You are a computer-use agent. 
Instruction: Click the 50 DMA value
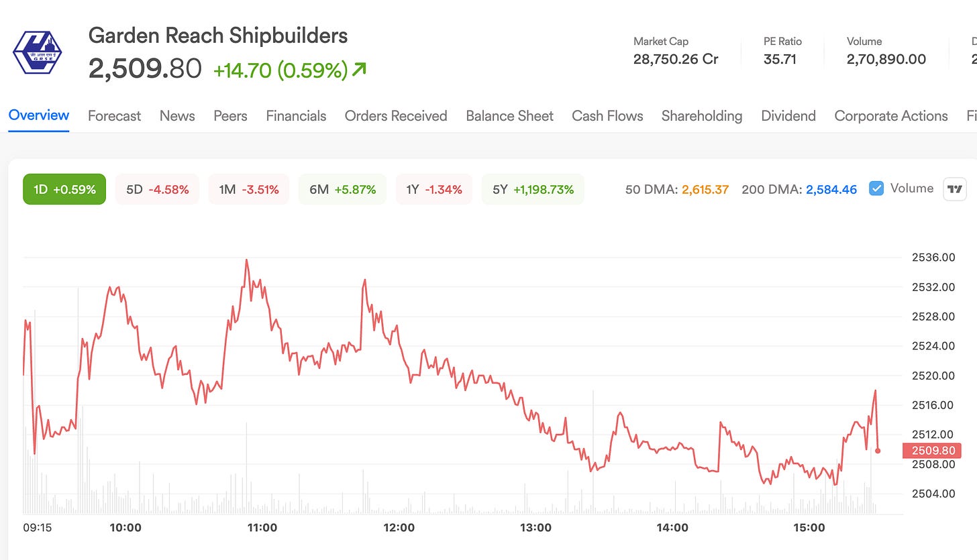pos(705,189)
